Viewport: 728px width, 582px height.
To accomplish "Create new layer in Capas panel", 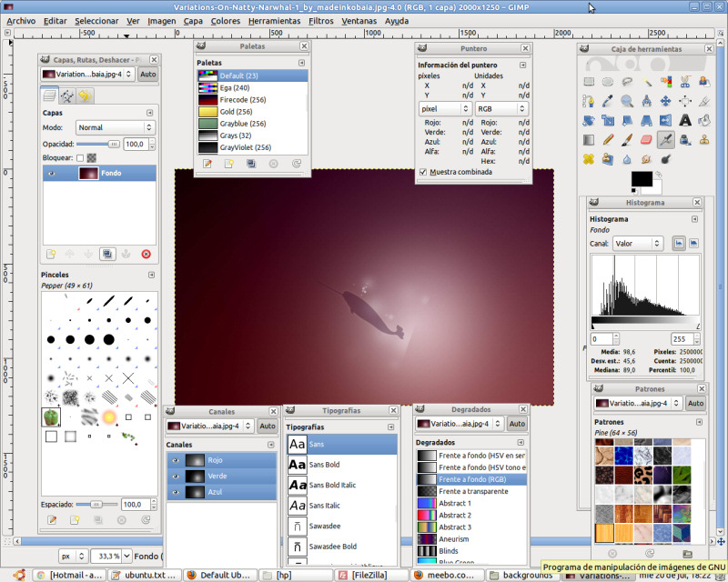I will (51, 254).
